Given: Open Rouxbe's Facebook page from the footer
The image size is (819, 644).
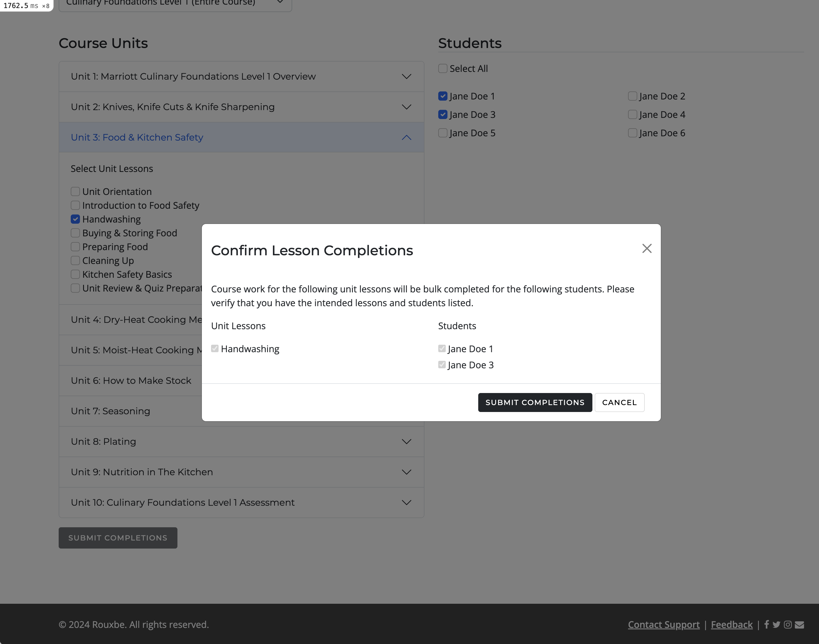Looking at the screenshot, I should click(767, 624).
